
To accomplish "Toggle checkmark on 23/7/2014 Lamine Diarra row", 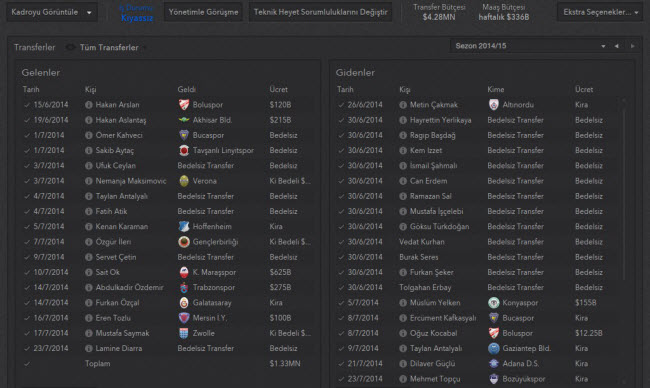I will click(x=27, y=349).
